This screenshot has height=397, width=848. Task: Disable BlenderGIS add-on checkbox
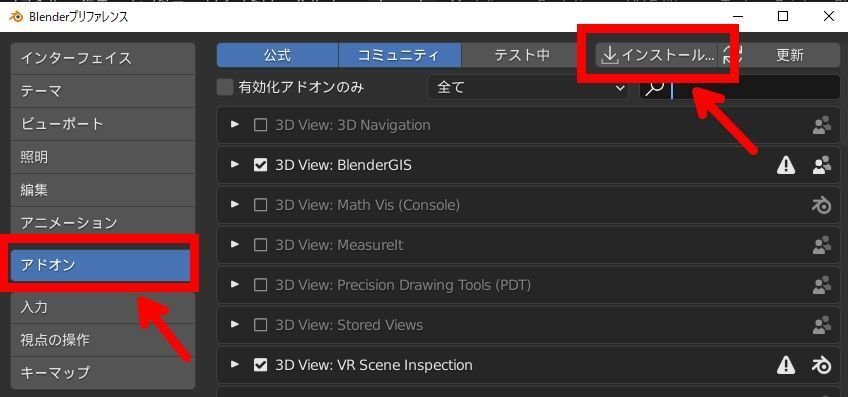[x=261, y=165]
